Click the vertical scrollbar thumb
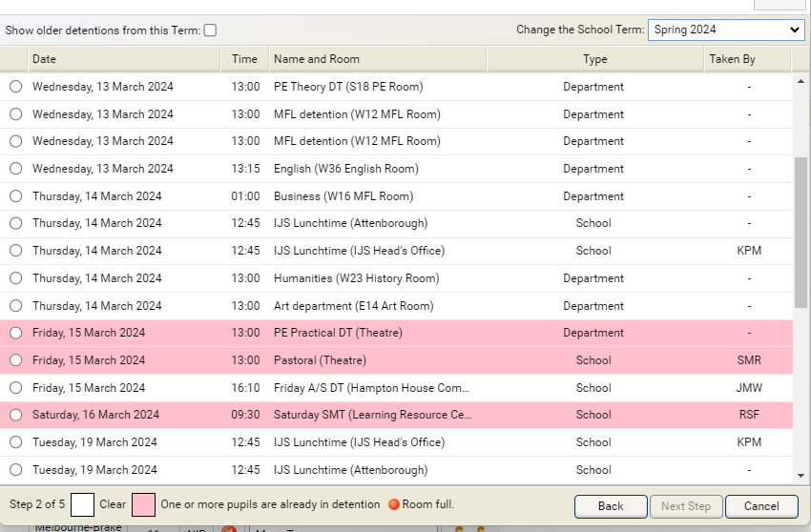 [801, 232]
